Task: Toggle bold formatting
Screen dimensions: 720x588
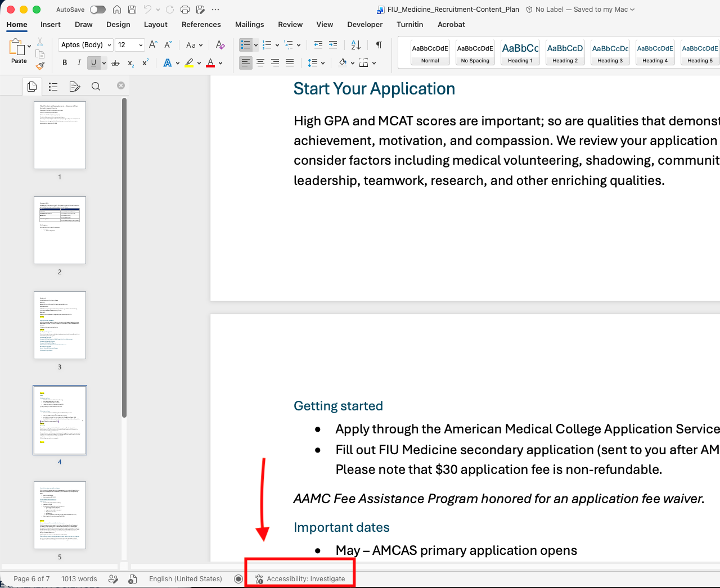Action: (65, 63)
